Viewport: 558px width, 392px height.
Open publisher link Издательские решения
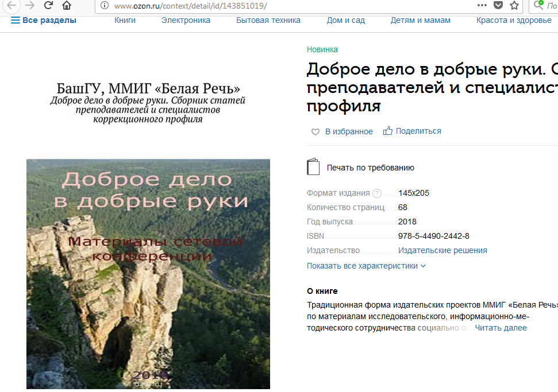pos(442,251)
